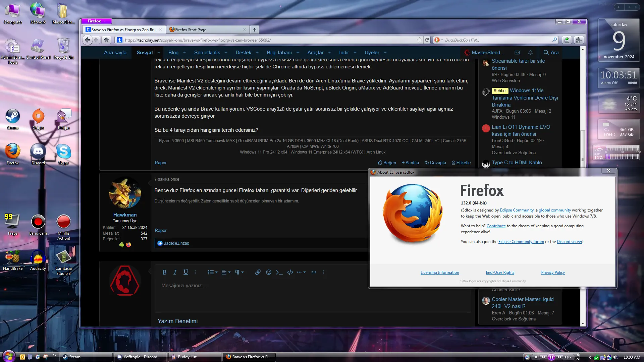Click Cevapla to reply to the post
This screenshot has width=644, height=362.
pos(435,163)
